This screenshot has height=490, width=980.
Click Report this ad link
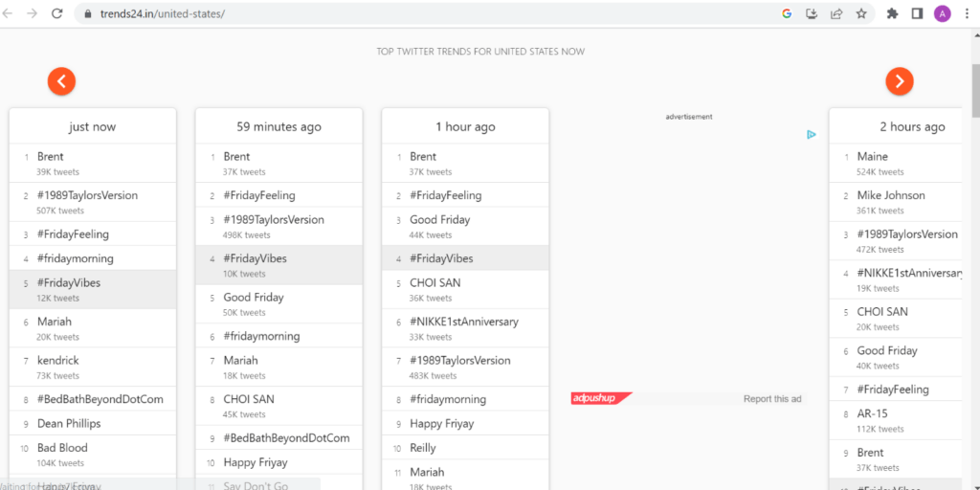(772, 399)
